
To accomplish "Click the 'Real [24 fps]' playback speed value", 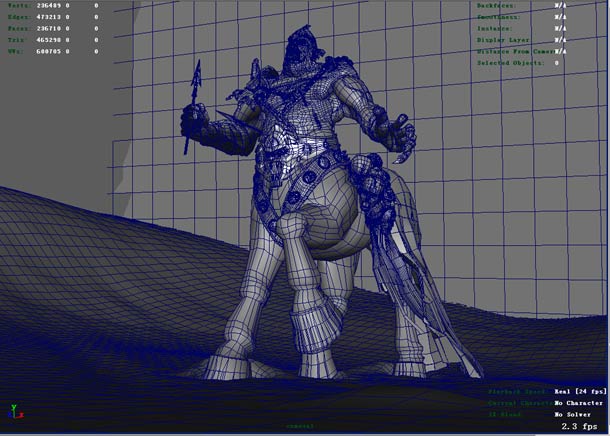I will coord(580,392).
